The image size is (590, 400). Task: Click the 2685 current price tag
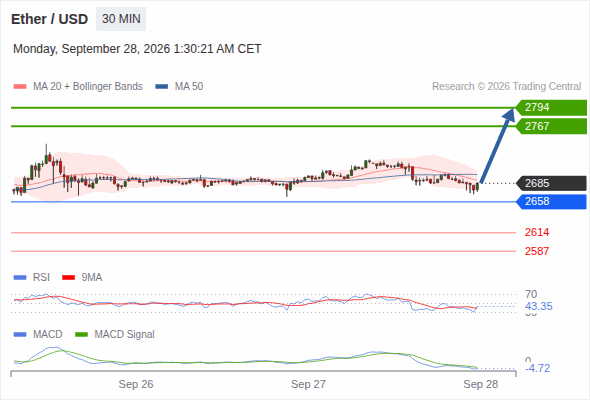[x=551, y=183]
